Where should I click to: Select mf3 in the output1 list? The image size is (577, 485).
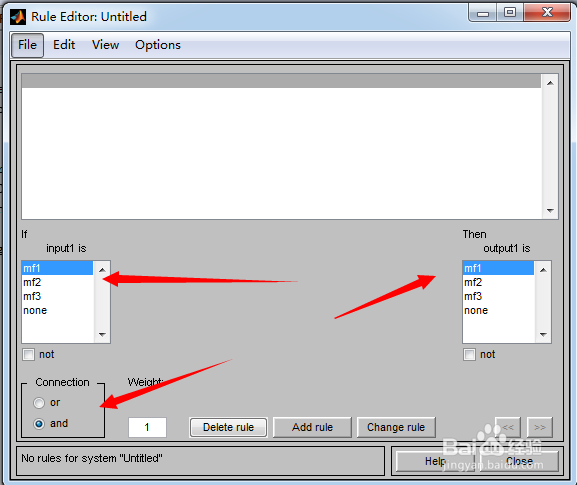coord(498,296)
